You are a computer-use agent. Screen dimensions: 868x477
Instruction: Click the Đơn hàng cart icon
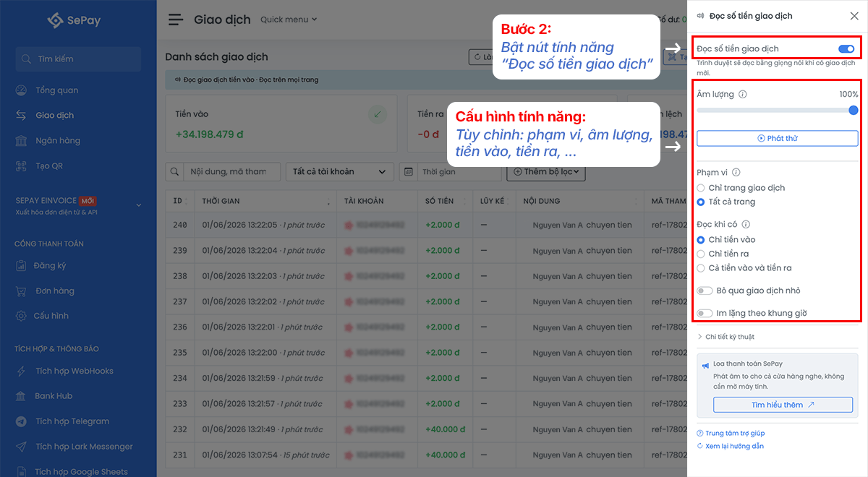[x=22, y=291]
